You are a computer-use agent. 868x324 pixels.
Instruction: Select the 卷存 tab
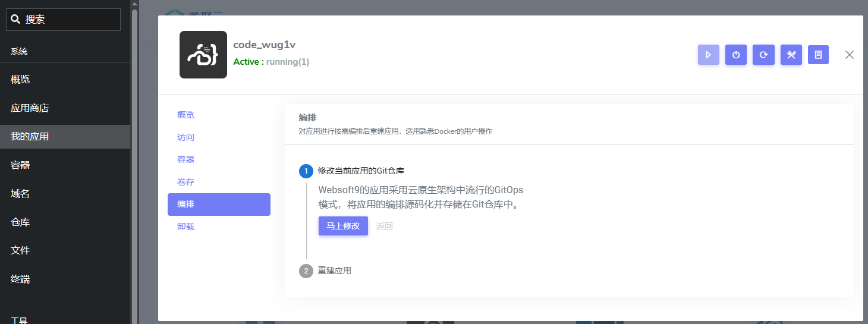pyautogui.click(x=186, y=182)
